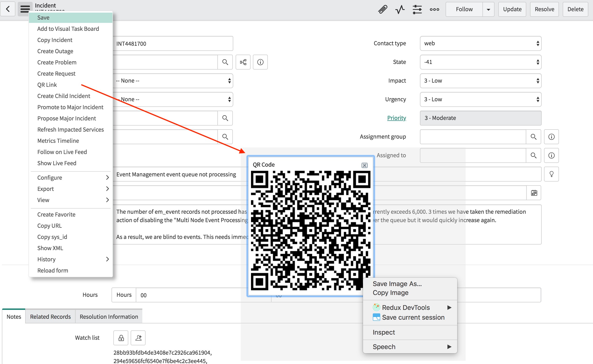Expand the Configure submenu

71,178
